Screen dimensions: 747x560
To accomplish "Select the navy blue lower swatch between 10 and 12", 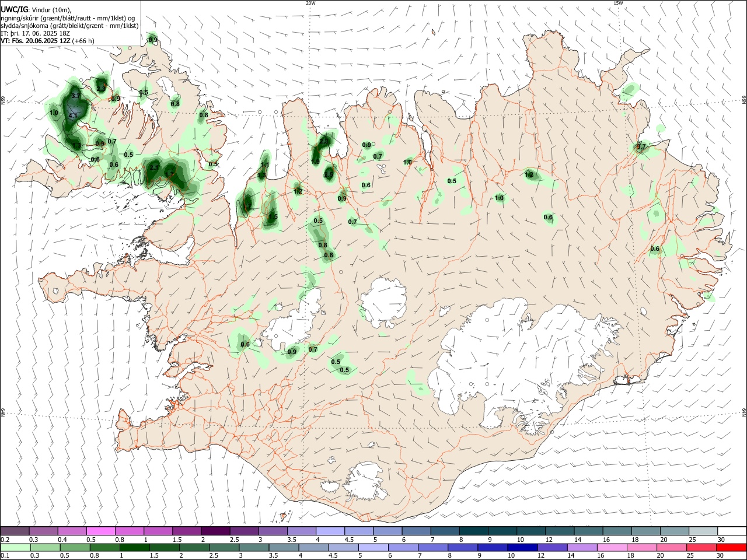I will 521,548.
